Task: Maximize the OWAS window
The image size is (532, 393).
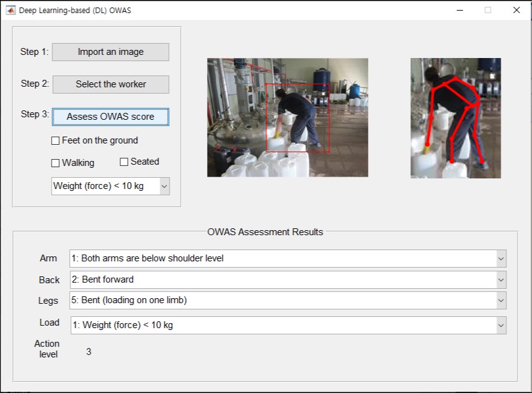Action: (488, 10)
